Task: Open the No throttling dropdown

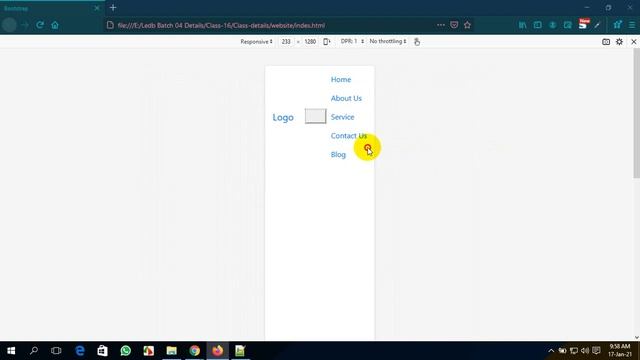Action: coord(388,42)
